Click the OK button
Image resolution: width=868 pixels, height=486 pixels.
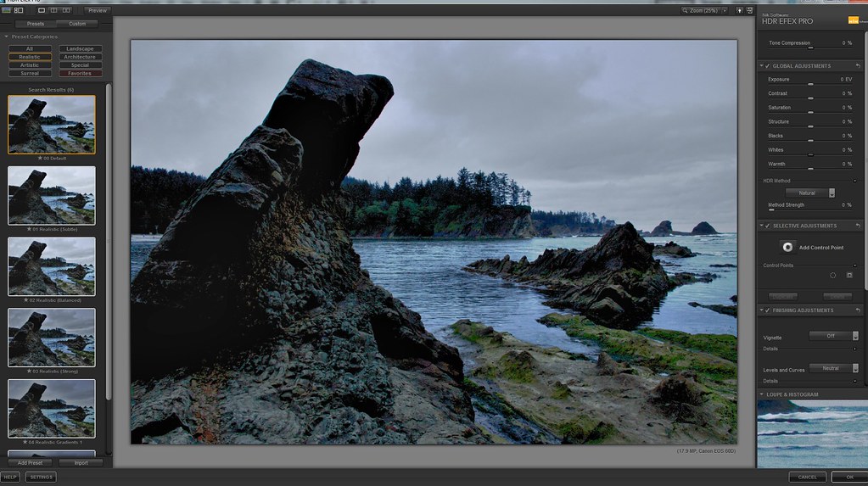pos(849,477)
